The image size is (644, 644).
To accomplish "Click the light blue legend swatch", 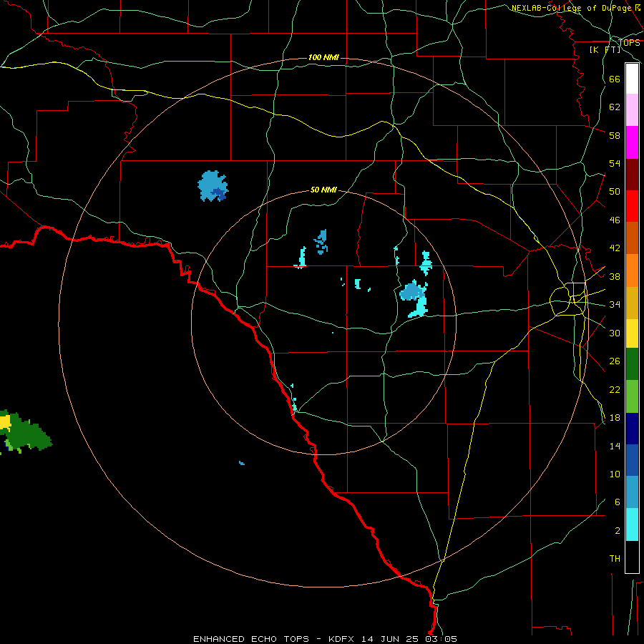I will [x=632, y=492].
